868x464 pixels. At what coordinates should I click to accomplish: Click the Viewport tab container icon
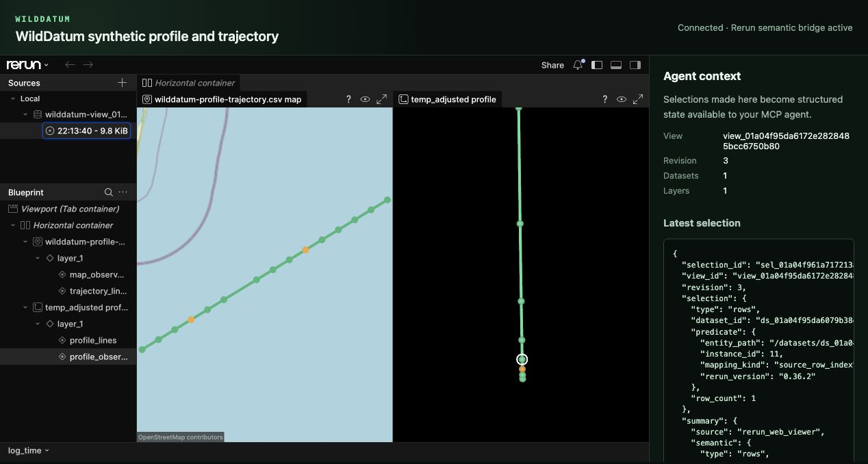[13, 209]
